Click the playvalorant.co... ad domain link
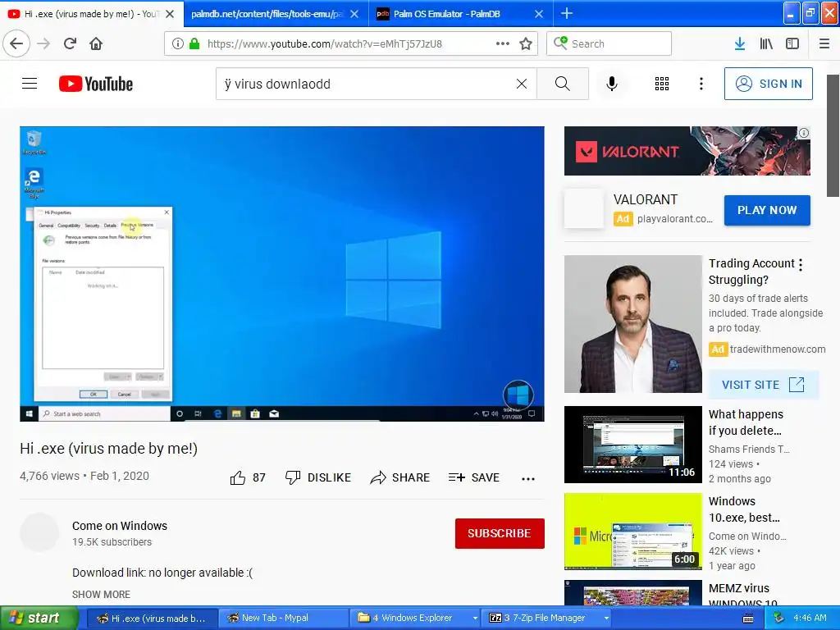 click(675, 218)
